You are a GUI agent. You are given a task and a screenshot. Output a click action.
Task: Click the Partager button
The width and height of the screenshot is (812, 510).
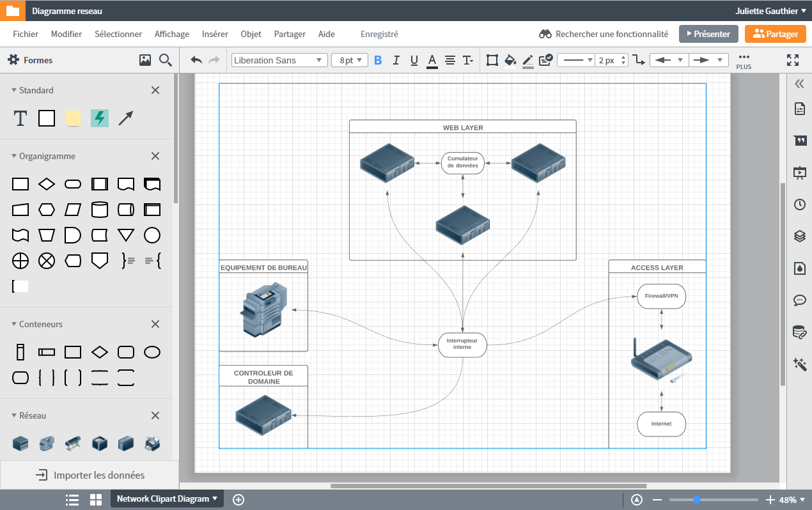coord(775,34)
